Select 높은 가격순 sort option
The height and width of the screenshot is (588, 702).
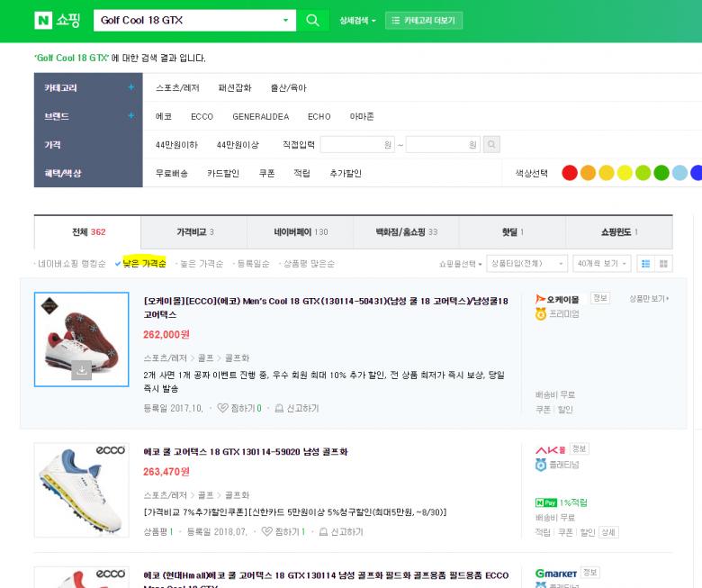(x=201, y=264)
